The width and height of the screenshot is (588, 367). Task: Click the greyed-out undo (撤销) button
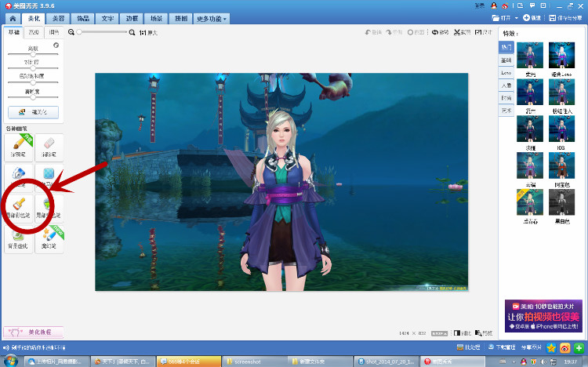tap(373, 32)
